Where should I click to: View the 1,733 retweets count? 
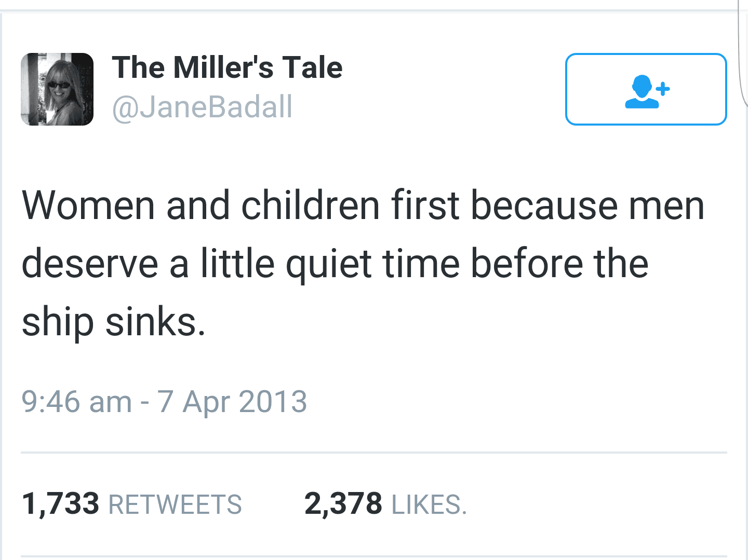tap(60, 504)
